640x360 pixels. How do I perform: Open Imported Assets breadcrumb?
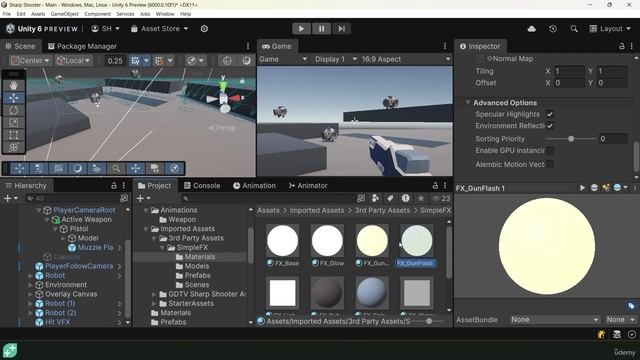(x=317, y=210)
